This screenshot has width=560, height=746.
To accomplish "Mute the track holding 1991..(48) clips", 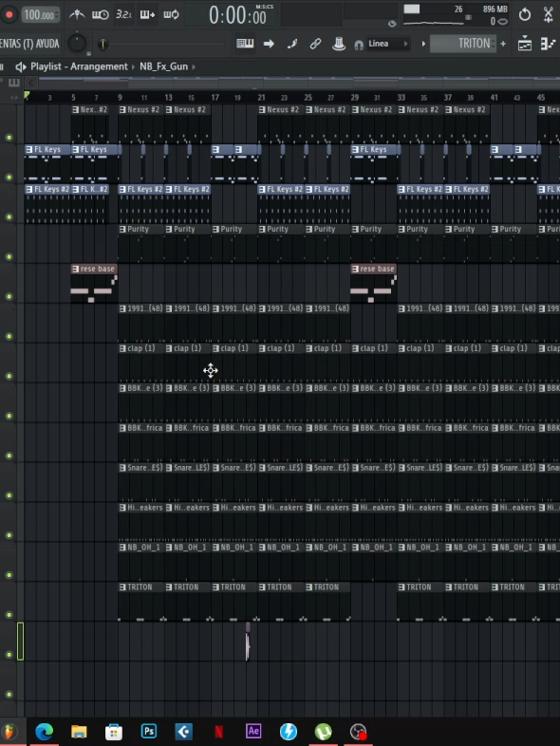I will pos(9,336).
